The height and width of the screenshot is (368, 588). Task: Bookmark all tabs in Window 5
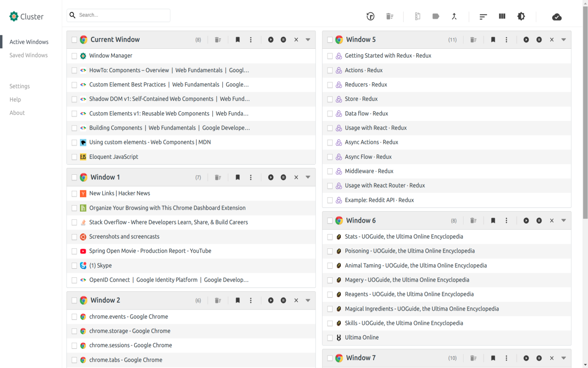pos(493,40)
